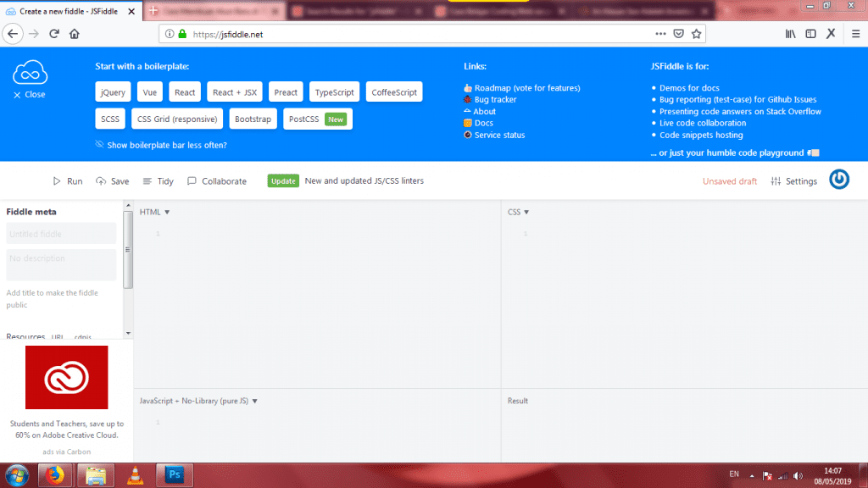The image size is (868, 488).
Task: Tidy up the code
Action: 159,181
